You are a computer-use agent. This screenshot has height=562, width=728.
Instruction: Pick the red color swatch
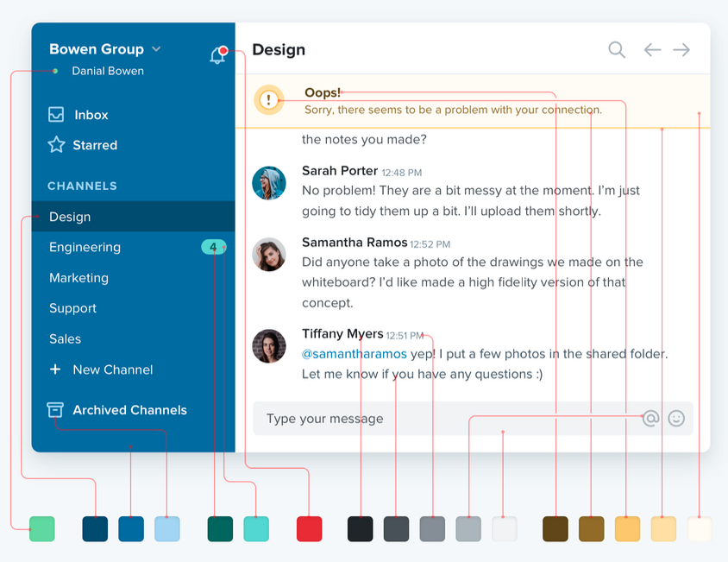[x=309, y=529]
